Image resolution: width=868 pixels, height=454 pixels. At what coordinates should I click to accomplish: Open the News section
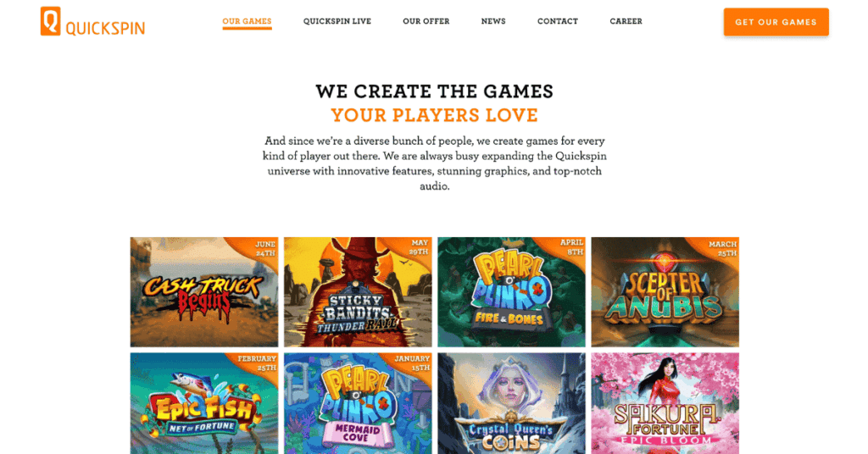click(x=493, y=21)
